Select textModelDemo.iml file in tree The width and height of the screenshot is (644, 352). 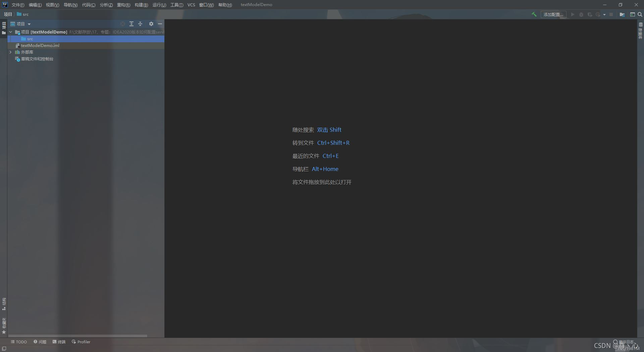pyautogui.click(x=86, y=46)
